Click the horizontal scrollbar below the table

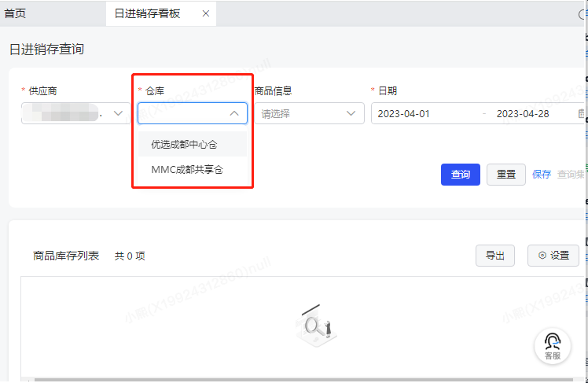click(x=303, y=380)
